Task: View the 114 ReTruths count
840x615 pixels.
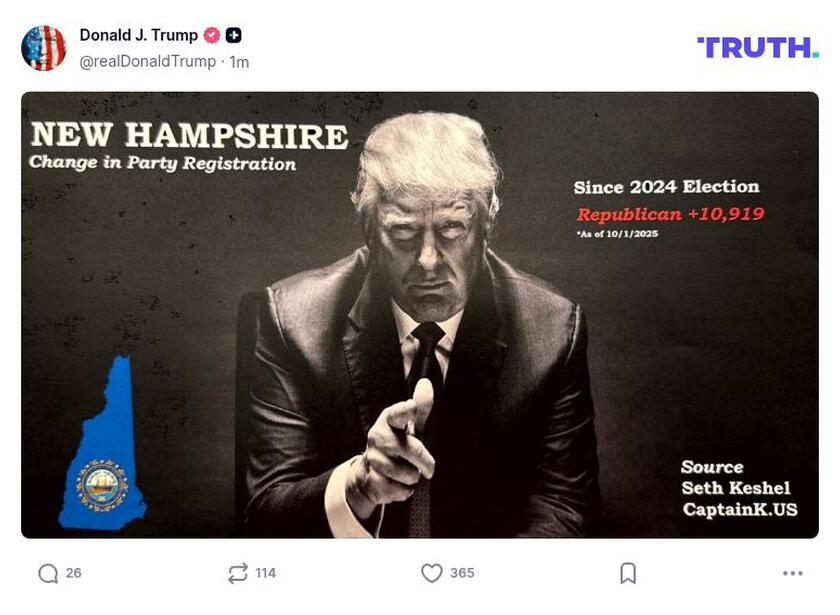Action: 265,573
